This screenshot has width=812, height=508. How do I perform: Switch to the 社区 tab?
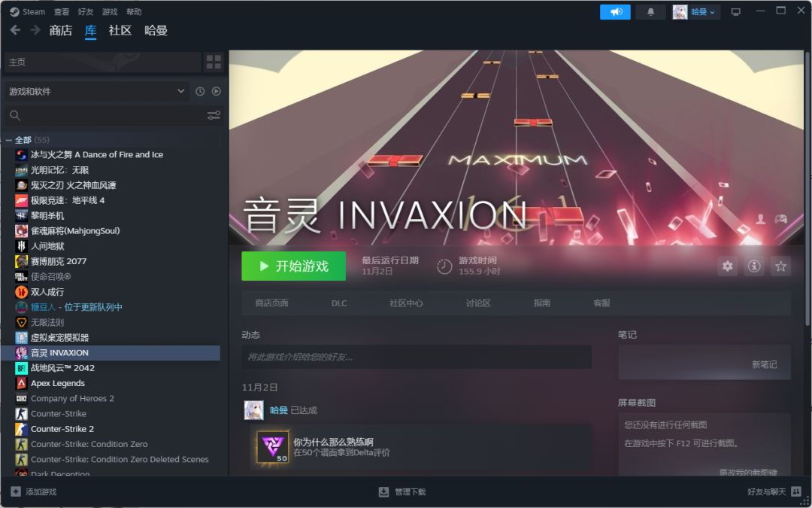pos(120,31)
